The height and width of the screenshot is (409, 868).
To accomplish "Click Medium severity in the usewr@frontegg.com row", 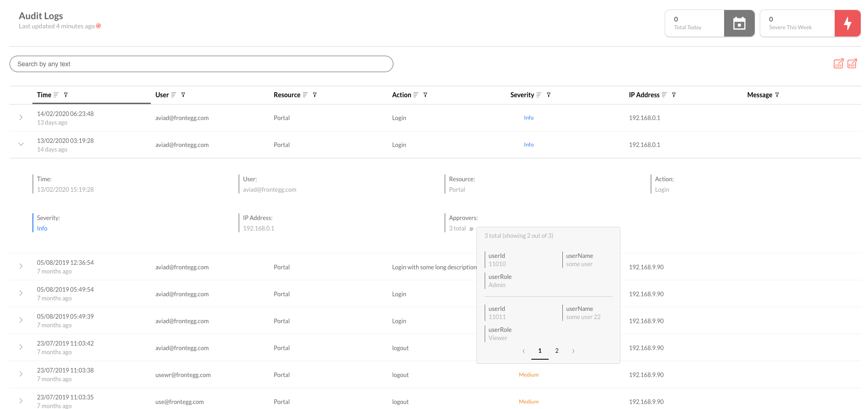I will [529, 375].
